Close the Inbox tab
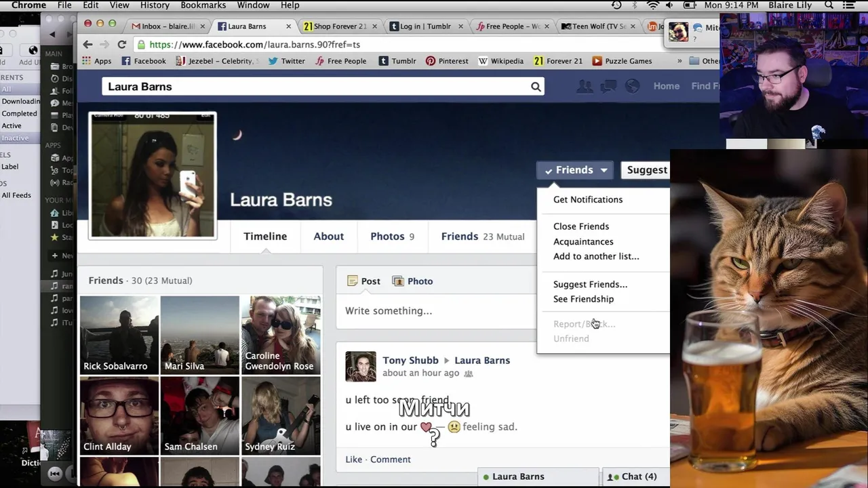868x488 pixels. (x=202, y=26)
